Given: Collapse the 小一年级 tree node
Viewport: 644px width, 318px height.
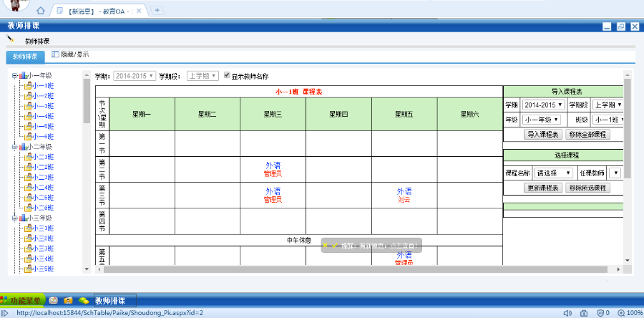Looking at the screenshot, I should [x=15, y=76].
